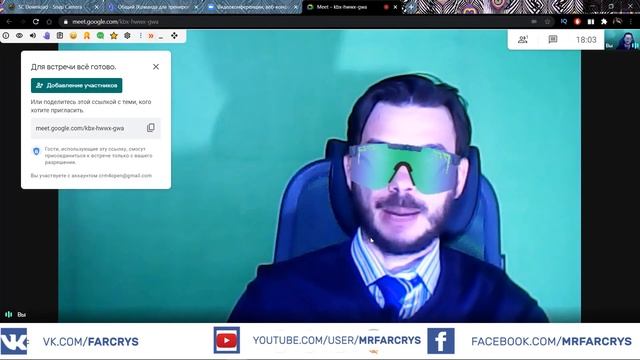Expand the orange double-chevron in toolbar

(151, 36)
